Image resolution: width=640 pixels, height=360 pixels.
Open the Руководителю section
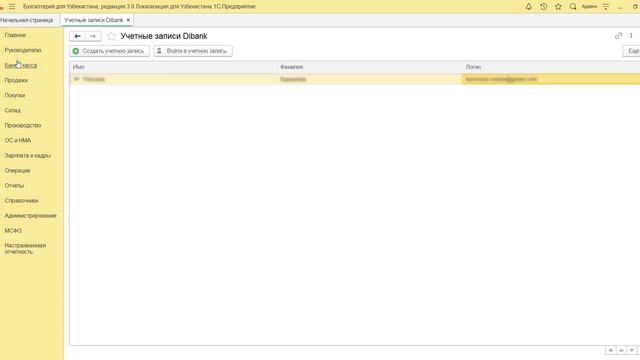pos(23,50)
